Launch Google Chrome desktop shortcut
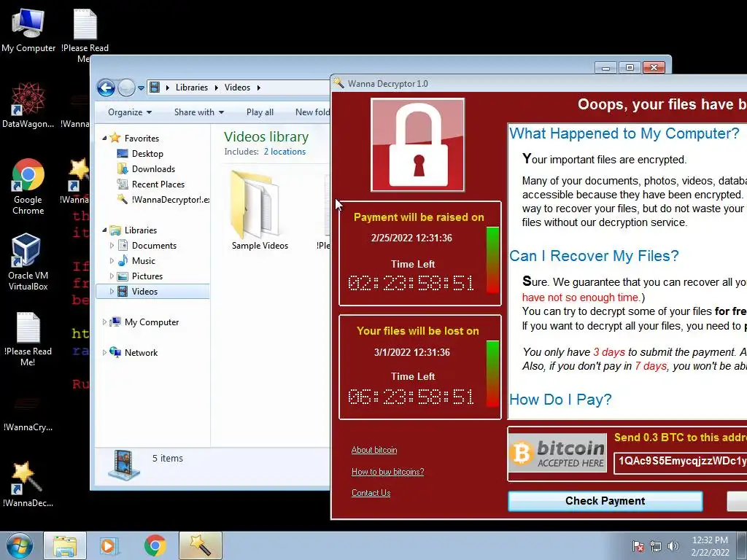Viewport: 747px width, 560px height. click(28, 186)
